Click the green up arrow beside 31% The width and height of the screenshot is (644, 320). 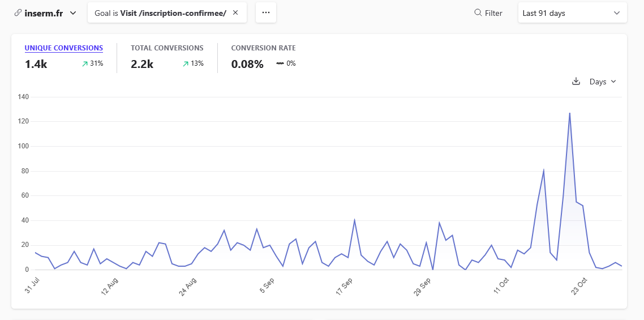[x=85, y=64]
